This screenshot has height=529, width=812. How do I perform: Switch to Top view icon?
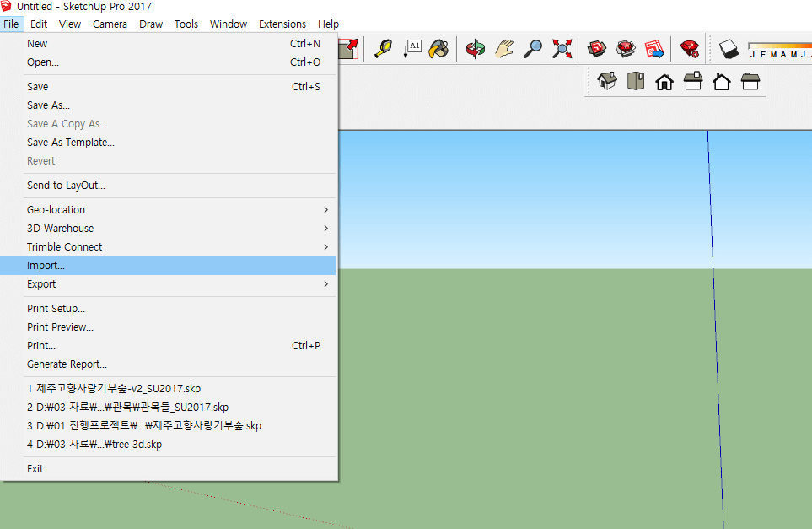point(636,81)
